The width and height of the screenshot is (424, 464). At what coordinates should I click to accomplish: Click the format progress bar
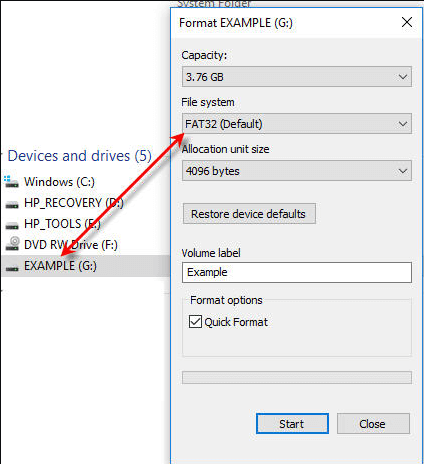(x=297, y=377)
